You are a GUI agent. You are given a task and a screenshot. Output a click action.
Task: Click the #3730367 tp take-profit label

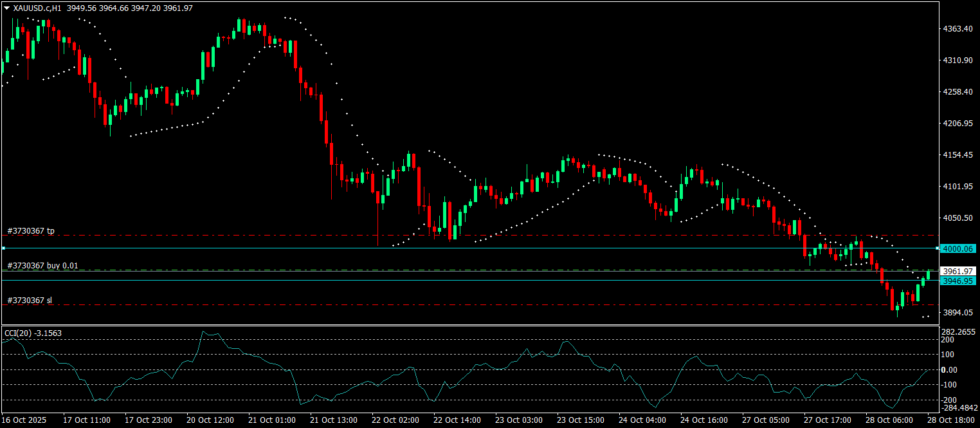point(30,230)
